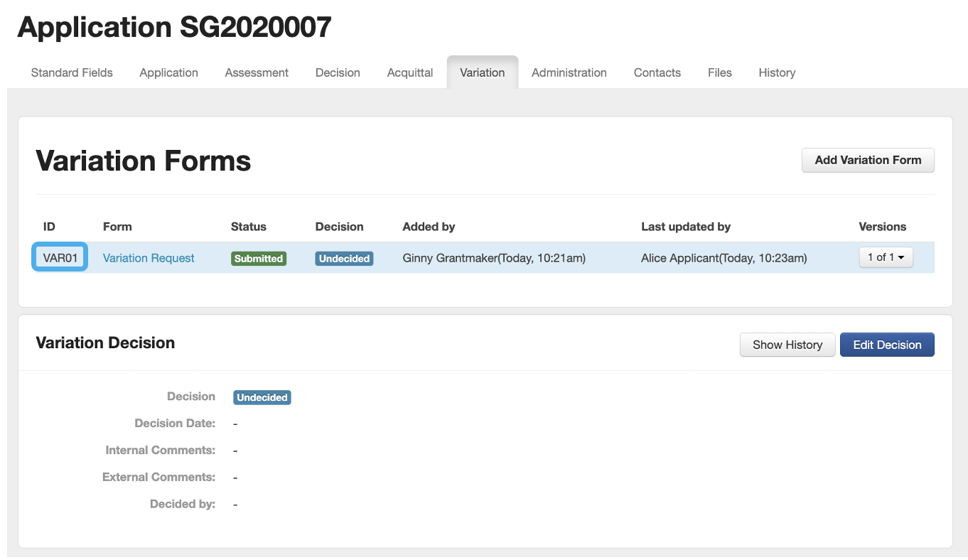Click the Undecided badge under Variation Decision
The width and height of the screenshot is (968, 560).
coord(262,397)
